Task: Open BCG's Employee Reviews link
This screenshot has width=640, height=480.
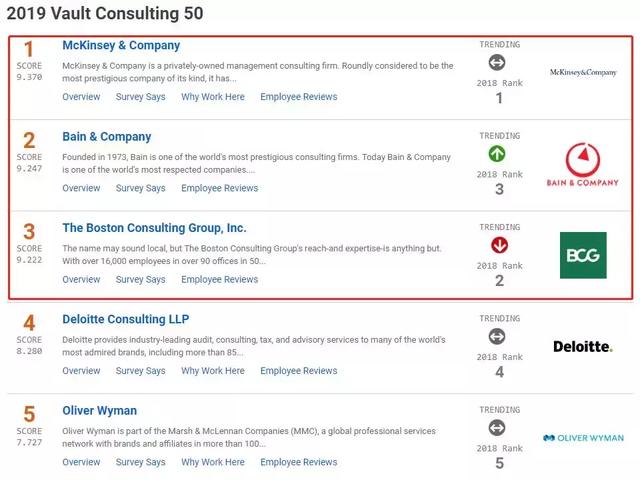Action: [x=220, y=280]
